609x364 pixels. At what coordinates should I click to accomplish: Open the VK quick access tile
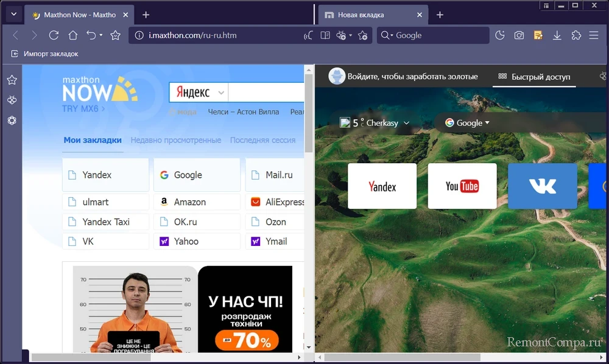[x=543, y=186]
